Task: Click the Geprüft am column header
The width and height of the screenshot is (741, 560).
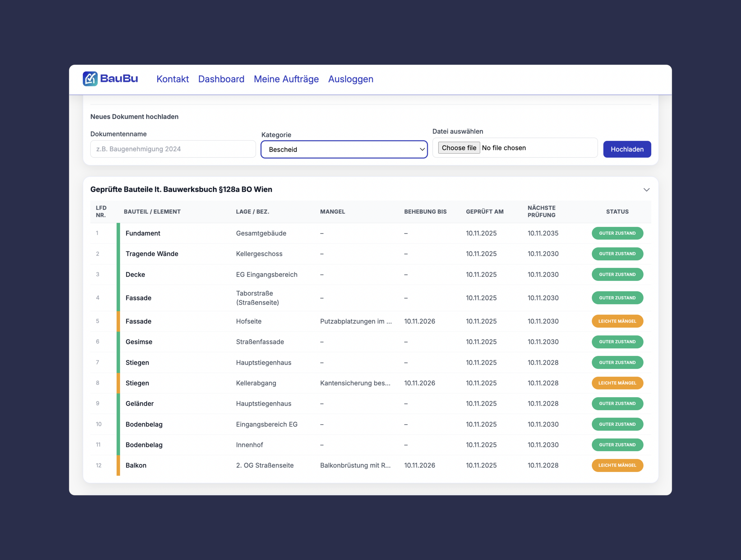Action: point(484,211)
